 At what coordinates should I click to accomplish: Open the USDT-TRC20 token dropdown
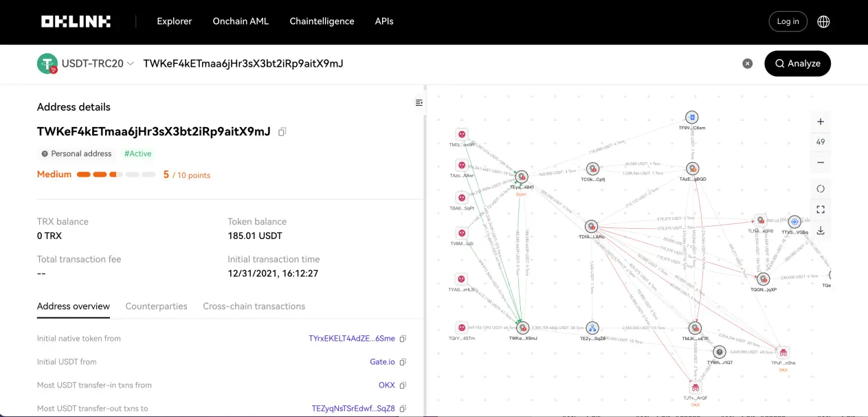pyautogui.click(x=86, y=63)
